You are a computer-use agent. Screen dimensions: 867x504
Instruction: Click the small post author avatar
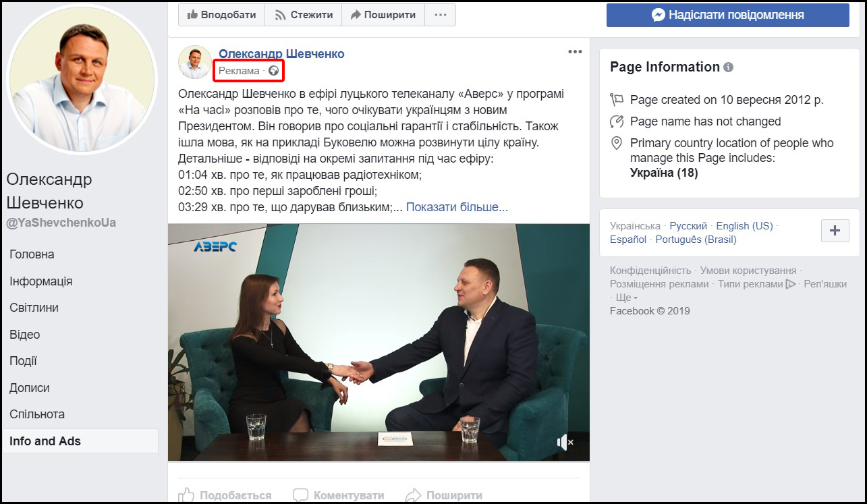coord(194,62)
